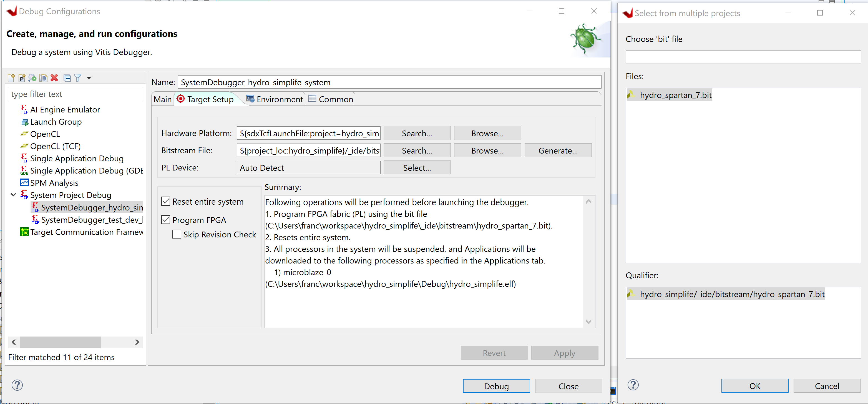Click the New launch configuration icon
The width and height of the screenshot is (868, 404).
(11, 78)
